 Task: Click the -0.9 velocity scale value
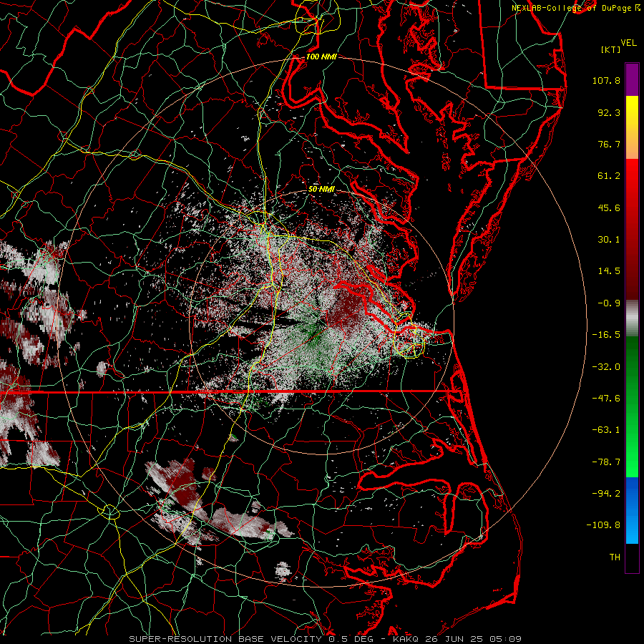(609, 303)
